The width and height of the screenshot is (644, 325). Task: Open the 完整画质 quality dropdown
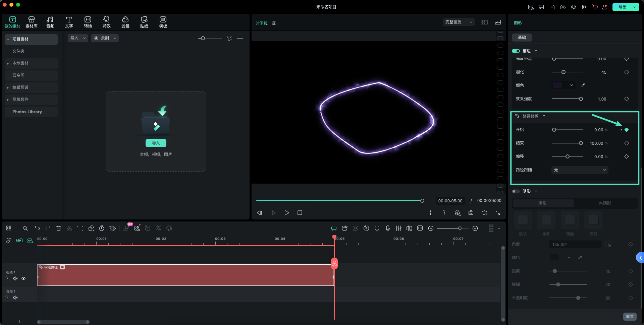pyautogui.click(x=458, y=22)
